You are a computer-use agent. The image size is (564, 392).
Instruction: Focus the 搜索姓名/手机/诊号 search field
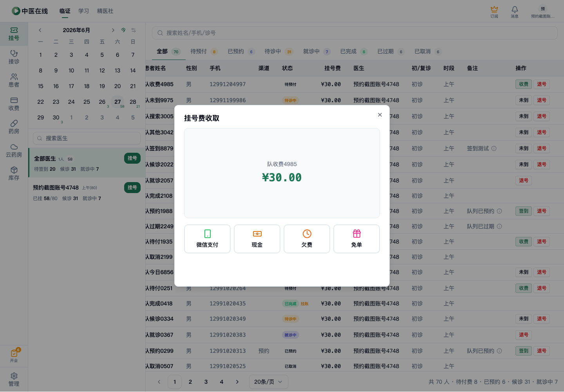[x=355, y=33]
